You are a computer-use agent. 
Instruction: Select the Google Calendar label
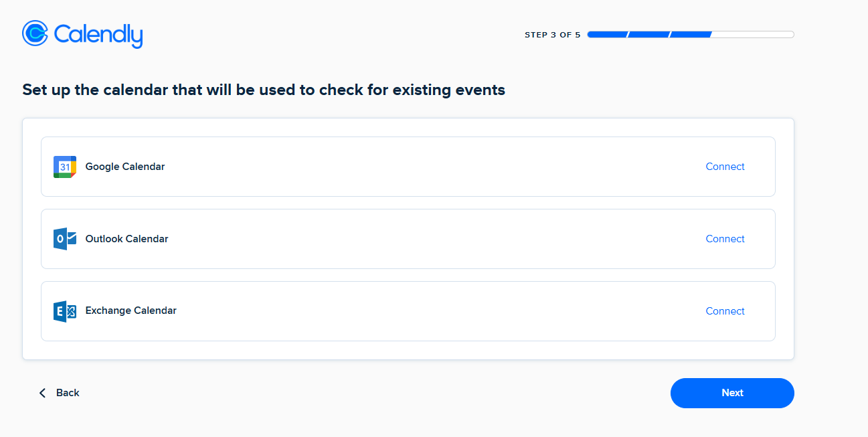tap(125, 167)
